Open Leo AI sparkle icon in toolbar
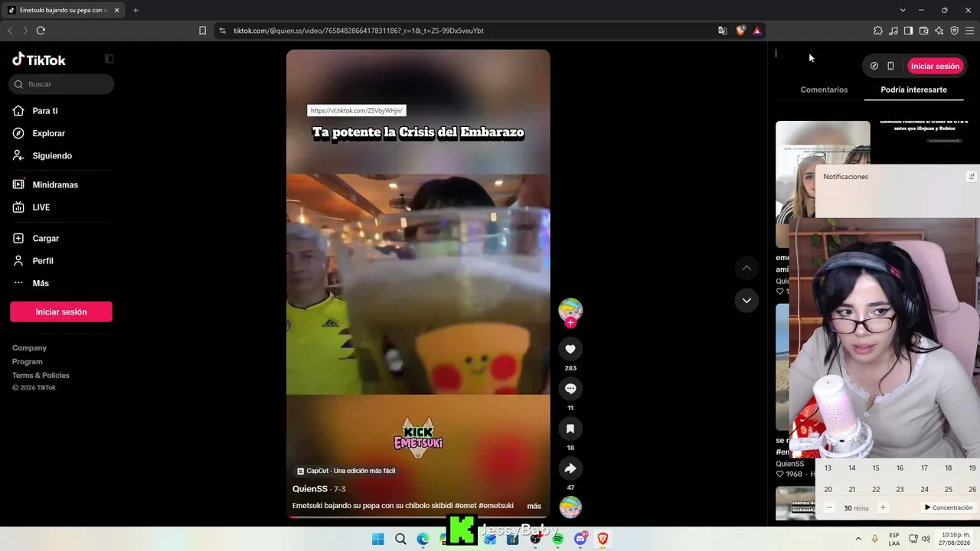The height and width of the screenshot is (551, 980). pos(939,31)
